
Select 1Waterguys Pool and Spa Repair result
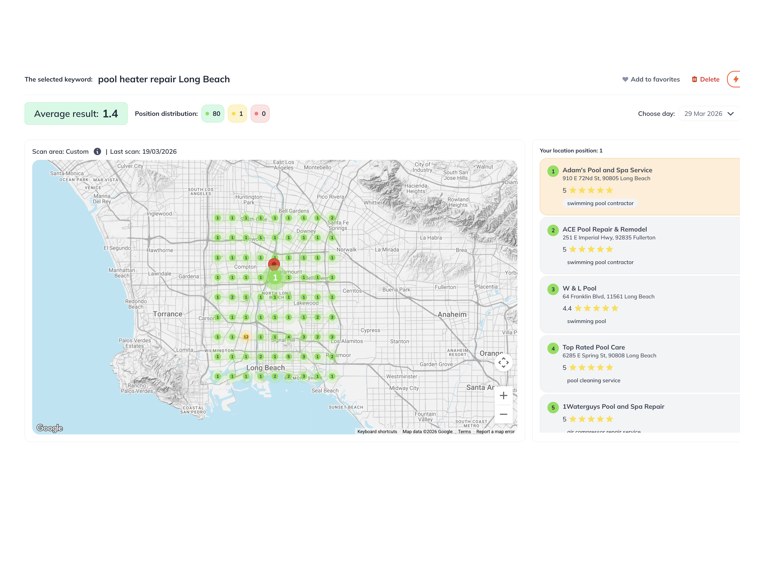(640, 414)
